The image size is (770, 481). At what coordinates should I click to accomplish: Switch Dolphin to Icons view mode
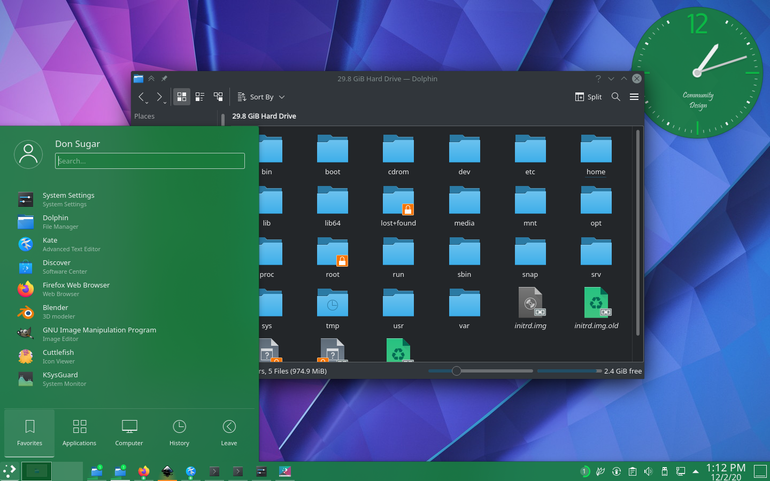click(x=182, y=97)
